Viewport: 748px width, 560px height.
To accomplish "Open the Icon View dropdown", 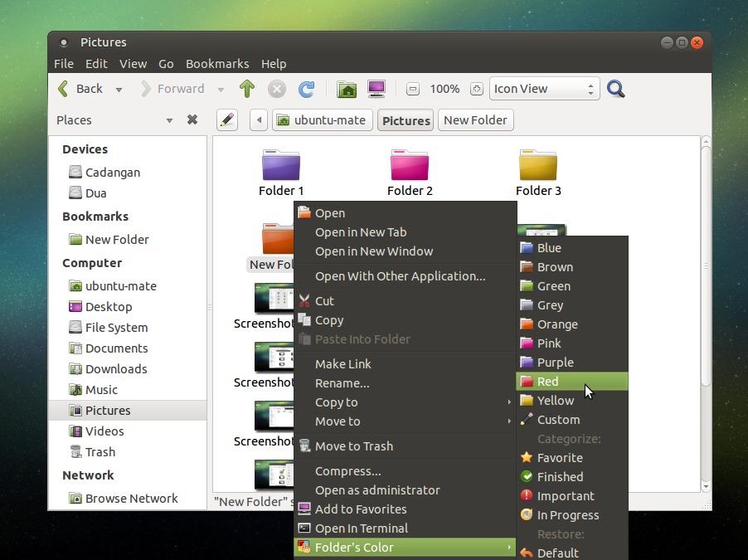I will coord(544,89).
